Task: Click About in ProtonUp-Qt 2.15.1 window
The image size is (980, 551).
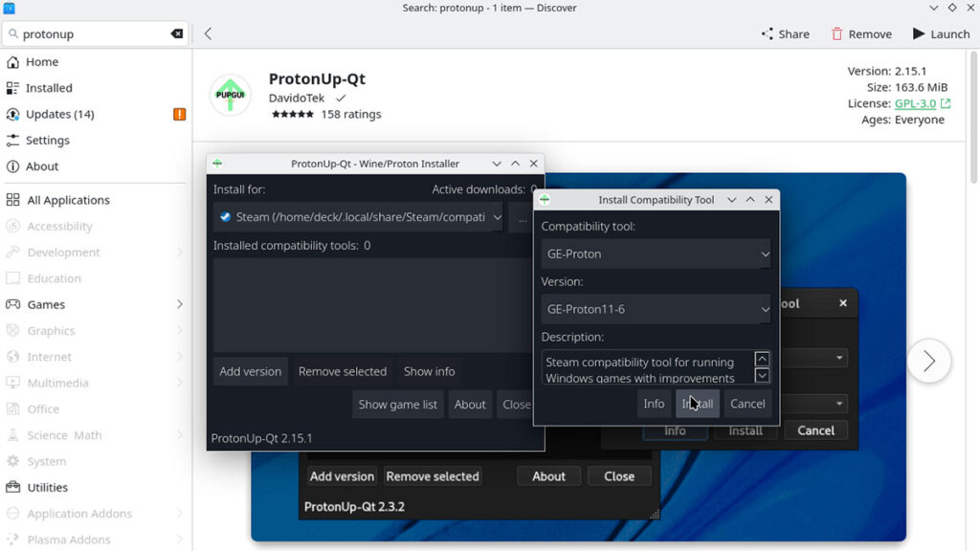Action: 469,405
